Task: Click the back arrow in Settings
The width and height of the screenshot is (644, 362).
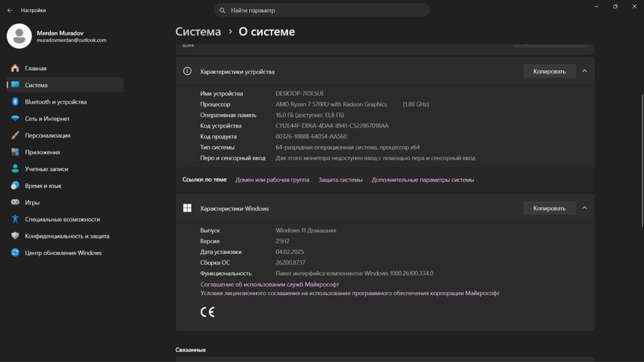Action: [x=10, y=10]
